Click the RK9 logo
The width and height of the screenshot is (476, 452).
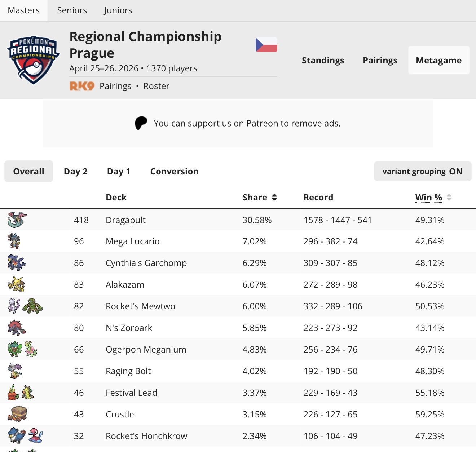click(82, 86)
